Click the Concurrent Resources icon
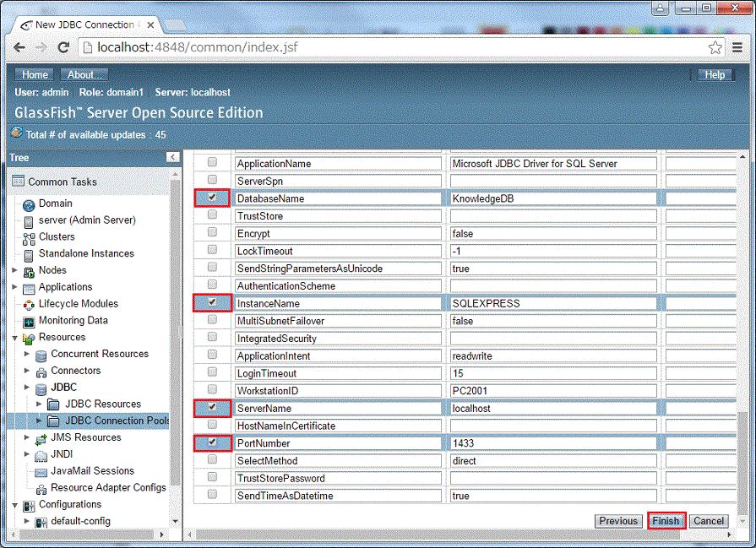 (41, 355)
